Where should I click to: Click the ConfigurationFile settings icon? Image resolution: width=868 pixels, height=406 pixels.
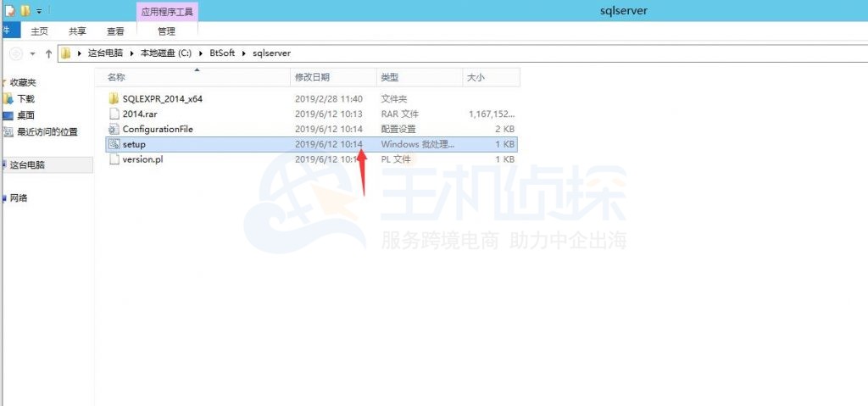point(114,130)
